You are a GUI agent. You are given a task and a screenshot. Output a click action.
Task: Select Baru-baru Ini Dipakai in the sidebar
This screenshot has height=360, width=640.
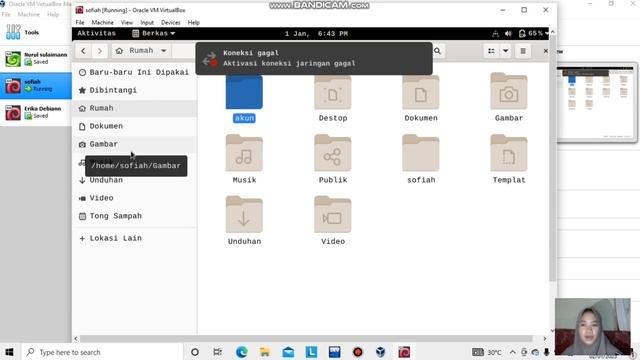coord(134,72)
